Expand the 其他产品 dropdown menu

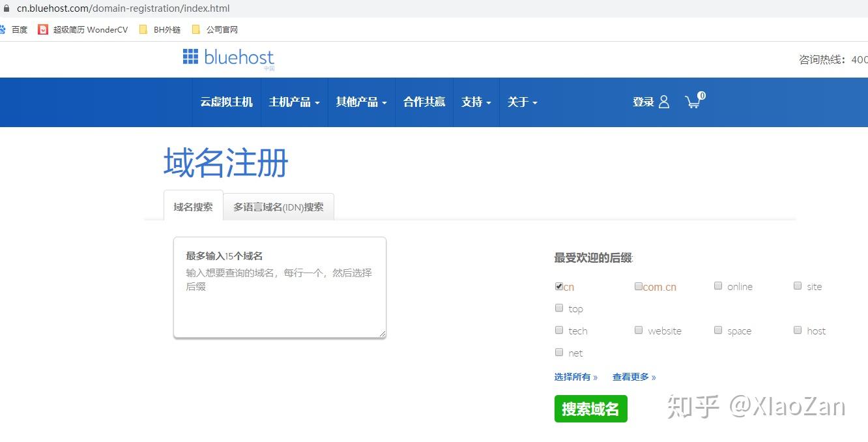point(361,102)
